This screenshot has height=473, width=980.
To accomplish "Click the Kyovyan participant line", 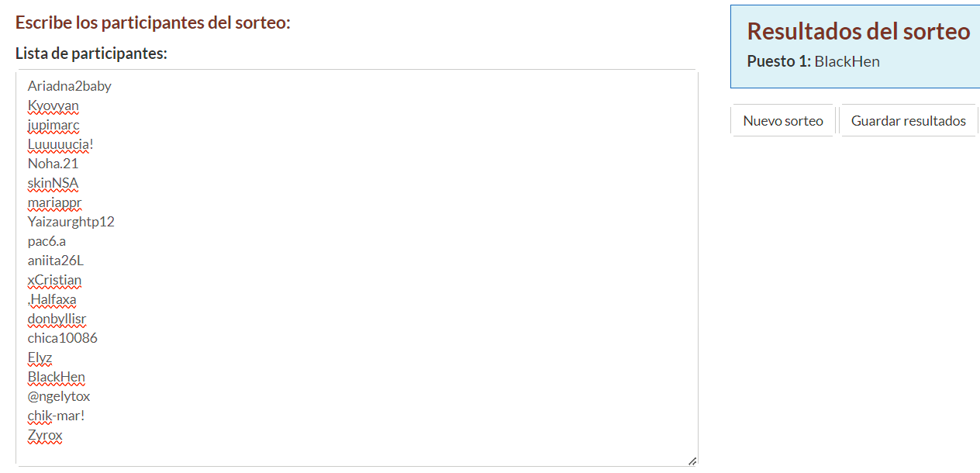I will point(53,105).
